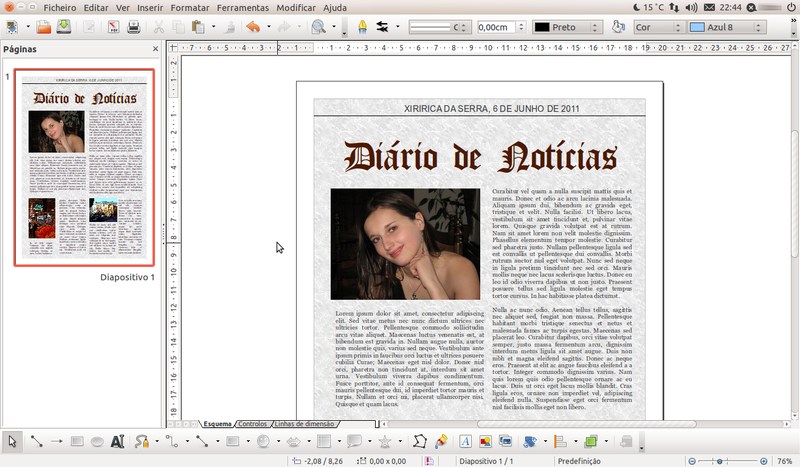Click the Save document icon
The width and height of the screenshot is (800, 467).
[63, 27]
